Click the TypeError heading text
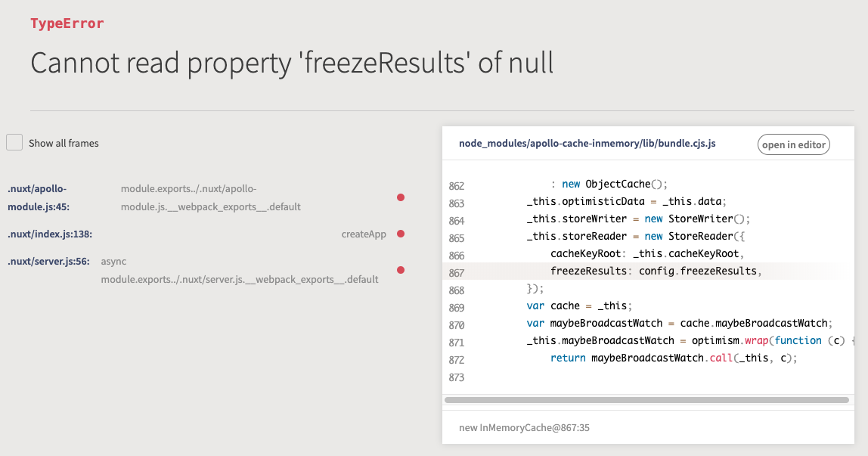868x456 pixels. (x=67, y=23)
